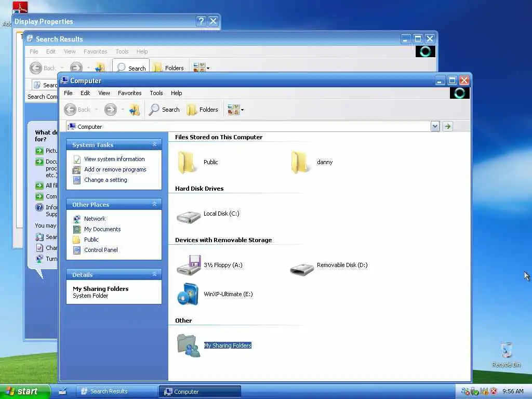Viewport: 532px width, 399px height.
Task: Click the taskbar clock showing 9:56 AM
Action: click(513, 391)
